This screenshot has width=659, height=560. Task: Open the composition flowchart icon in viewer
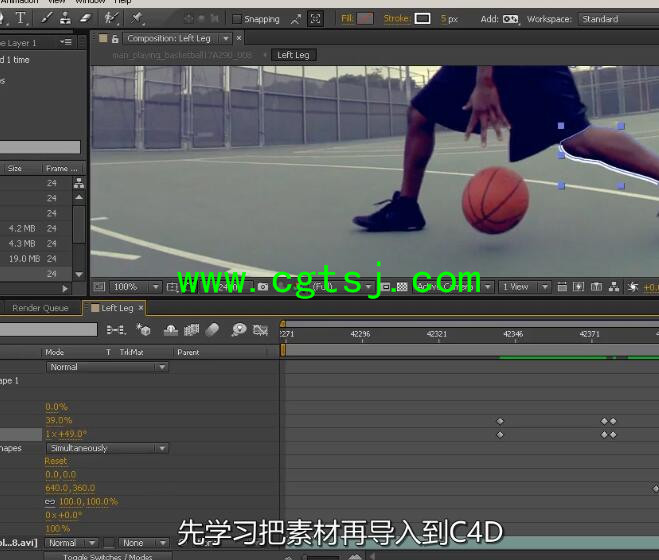[x=614, y=287]
